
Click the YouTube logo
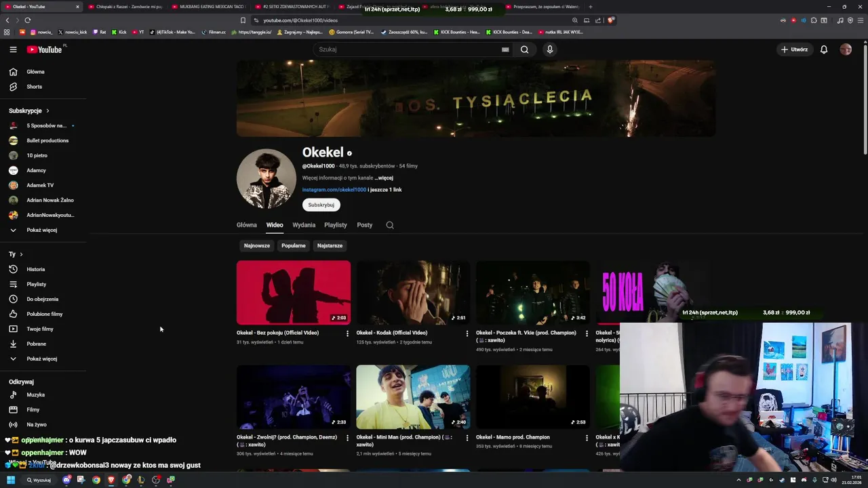point(45,49)
